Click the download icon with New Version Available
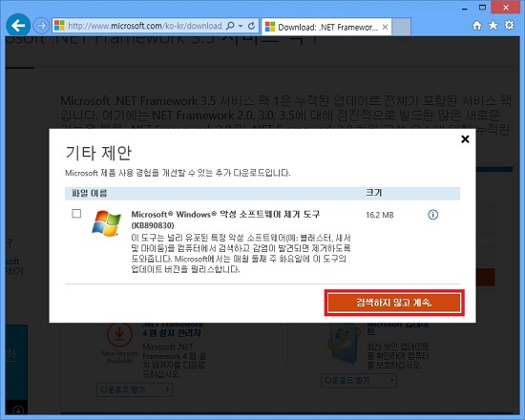The image size is (525, 420). tap(119, 334)
